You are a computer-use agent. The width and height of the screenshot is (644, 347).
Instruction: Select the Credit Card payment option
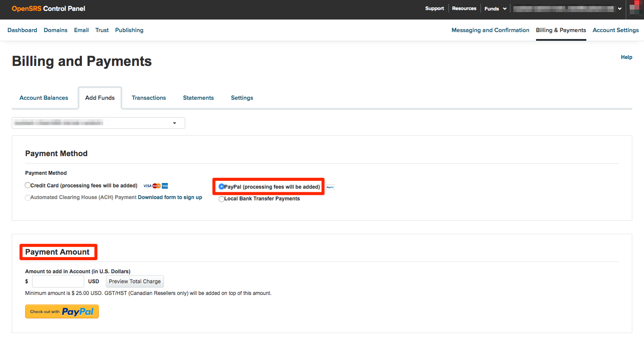coord(28,186)
